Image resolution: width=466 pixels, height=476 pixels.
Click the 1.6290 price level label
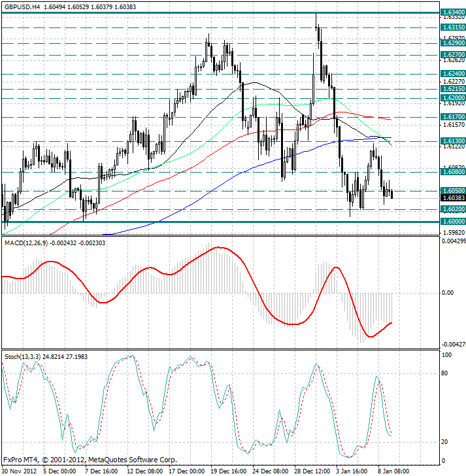(x=453, y=42)
